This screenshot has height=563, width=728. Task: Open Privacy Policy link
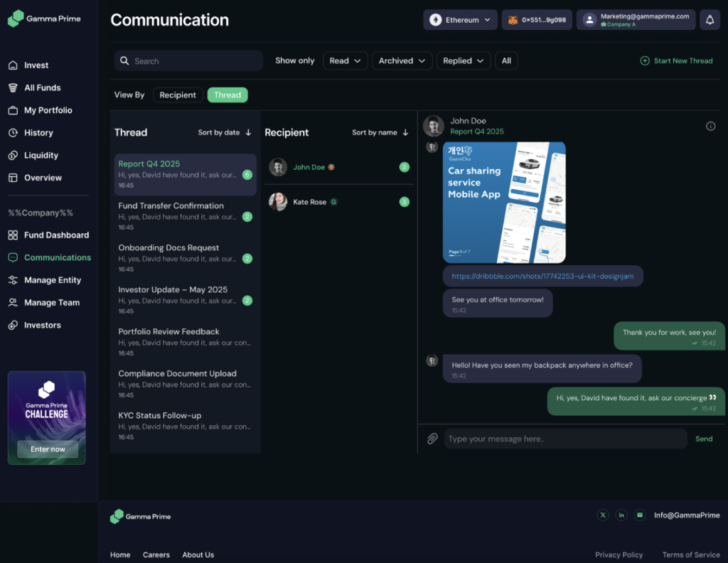pos(619,554)
